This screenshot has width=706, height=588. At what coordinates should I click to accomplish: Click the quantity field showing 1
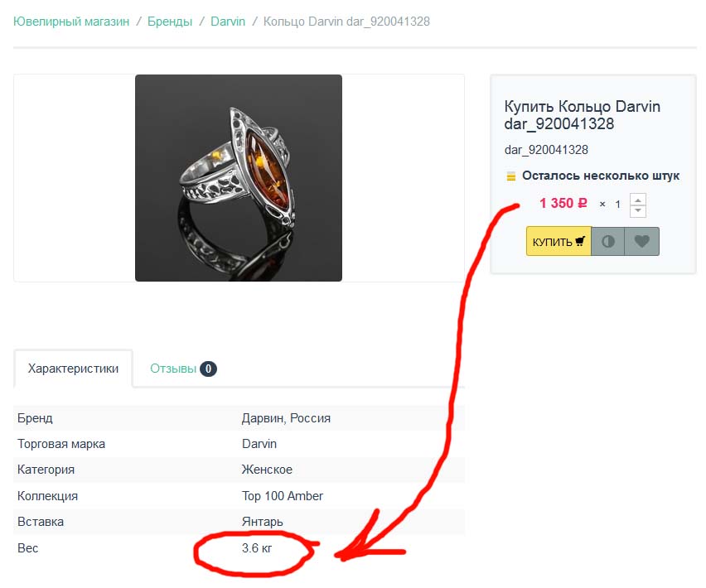pyautogui.click(x=618, y=205)
